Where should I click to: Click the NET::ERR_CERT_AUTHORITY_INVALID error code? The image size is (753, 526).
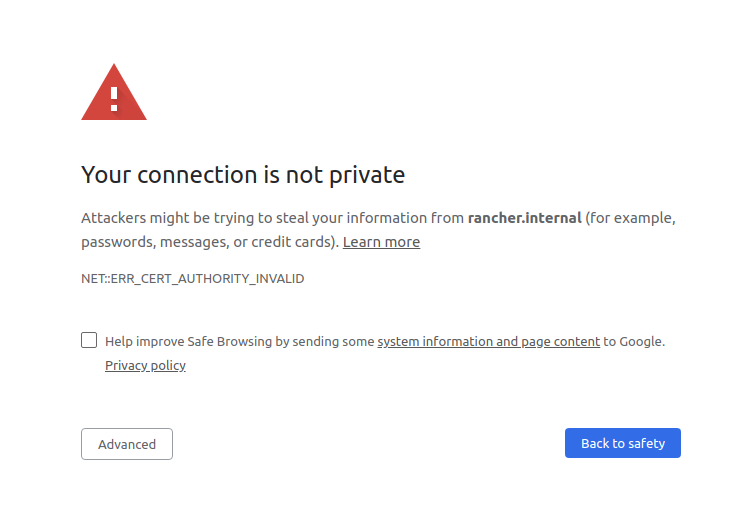[x=192, y=279]
